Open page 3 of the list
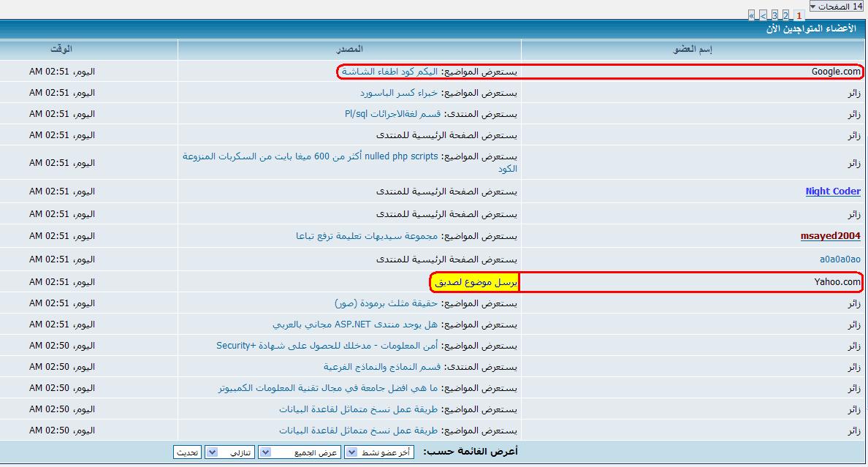Viewport: 868px width, 467px height. pyautogui.click(x=774, y=15)
